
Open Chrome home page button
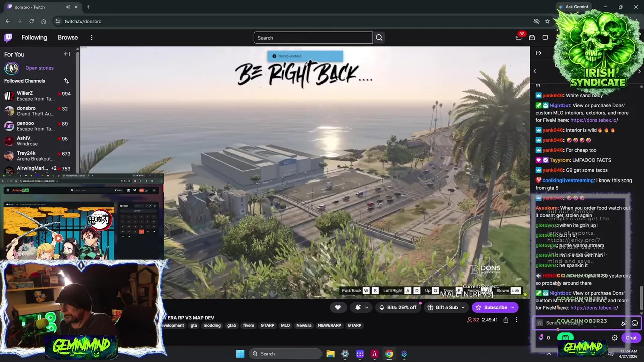[43, 21]
